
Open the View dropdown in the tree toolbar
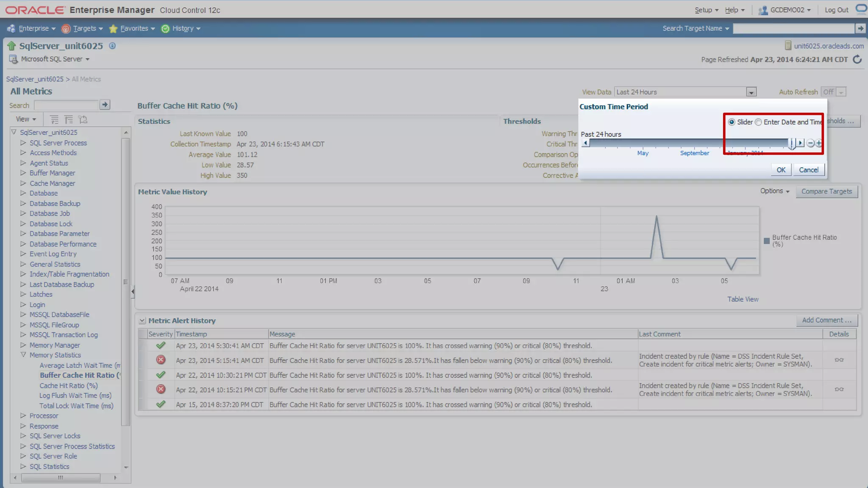(x=26, y=119)
